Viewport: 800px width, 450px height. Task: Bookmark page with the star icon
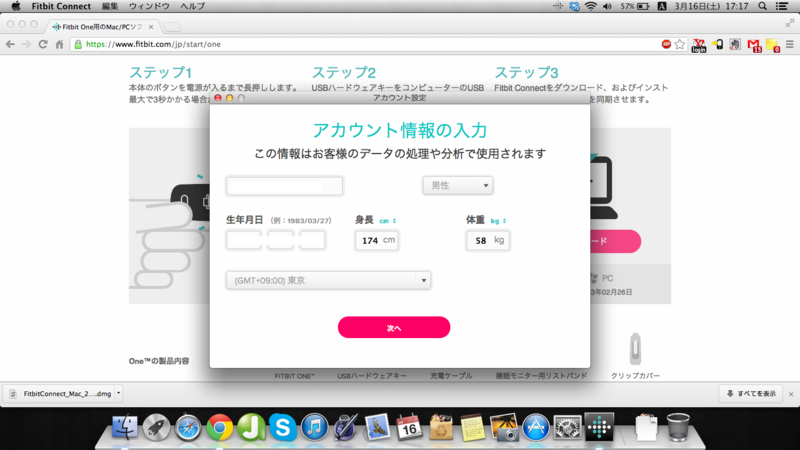pos(680,44)
